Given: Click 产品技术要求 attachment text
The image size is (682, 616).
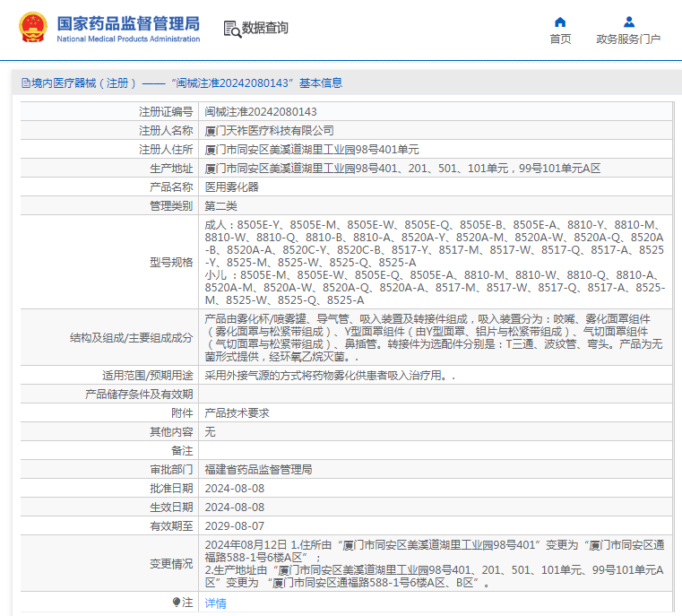Looking at the screenshot, I should point(237,412).
